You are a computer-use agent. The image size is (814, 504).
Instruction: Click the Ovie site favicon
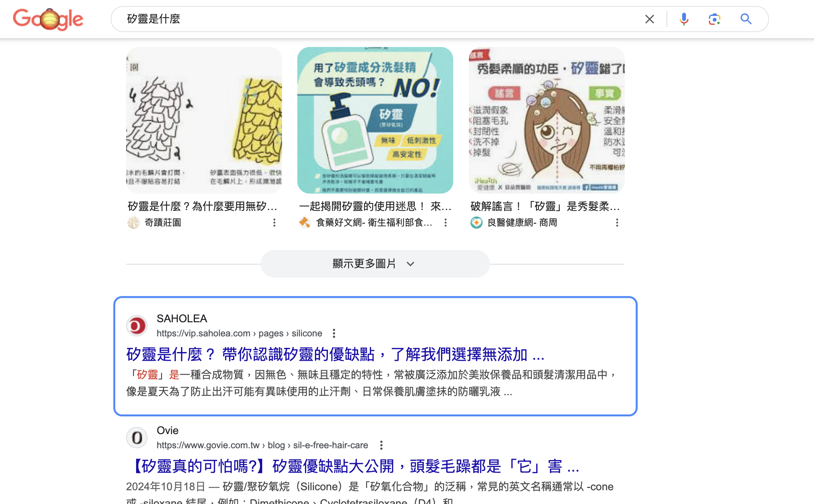(x=137, y=438)
